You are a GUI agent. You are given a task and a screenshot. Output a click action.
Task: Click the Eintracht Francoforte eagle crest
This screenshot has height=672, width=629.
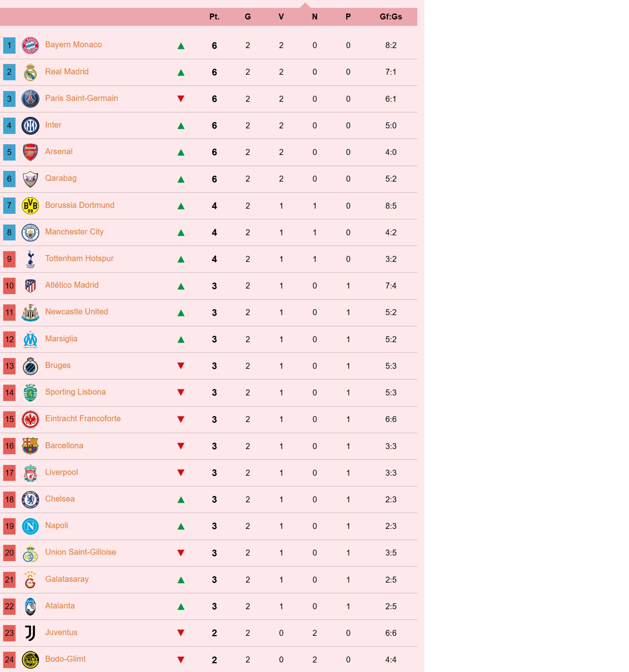30,419
